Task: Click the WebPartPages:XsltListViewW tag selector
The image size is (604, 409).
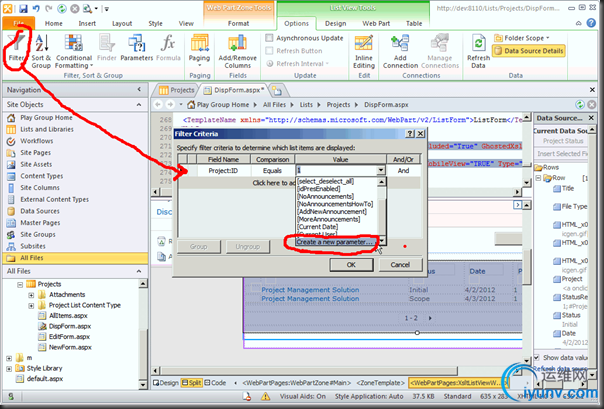Action: [458, 383]
